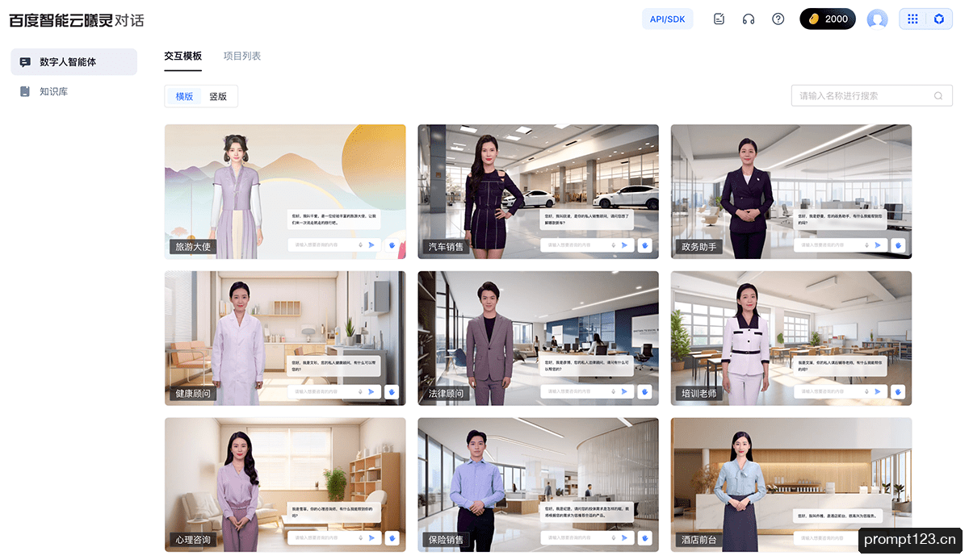Switch layout to 竖版

[218, 96]
